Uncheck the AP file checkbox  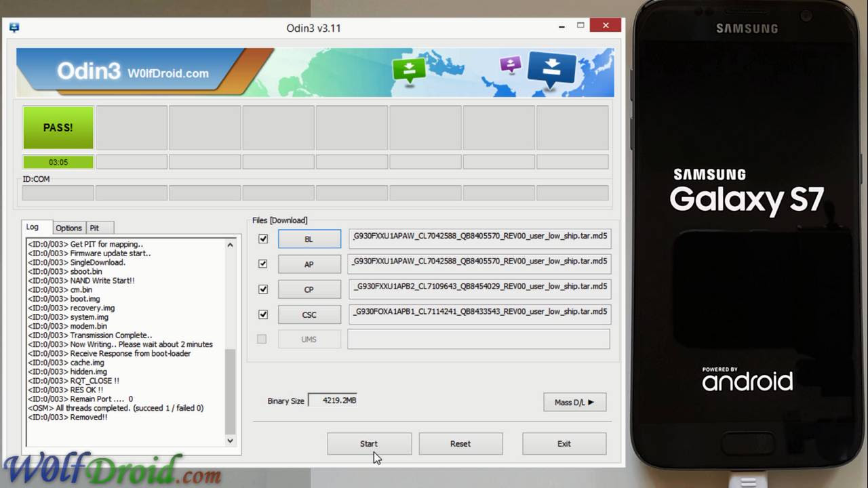tap(263, 264)
